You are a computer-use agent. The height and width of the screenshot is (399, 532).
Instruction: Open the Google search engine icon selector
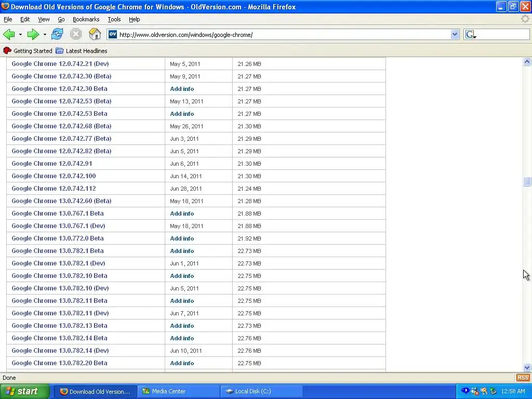(x=471, y=35)
